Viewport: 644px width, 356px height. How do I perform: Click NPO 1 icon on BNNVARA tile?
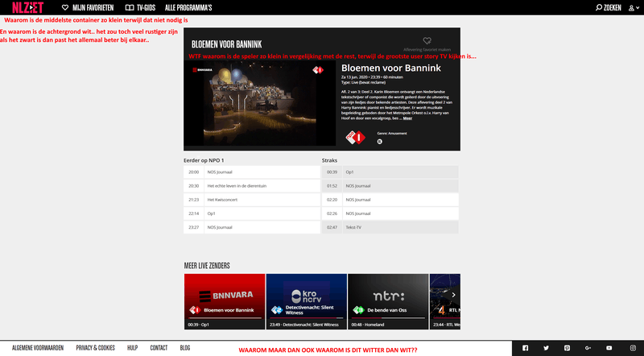tap(195, 310)
